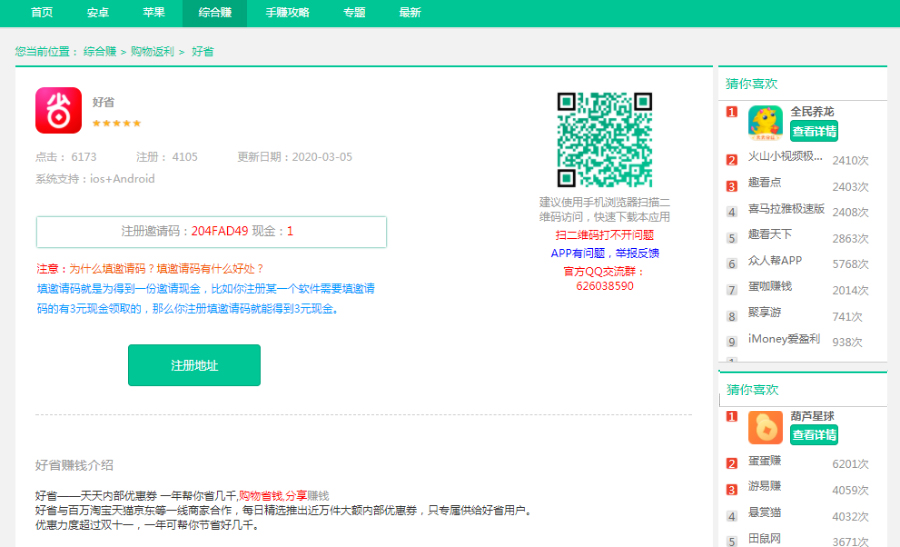Click the green 注册地址 button
This screenshot has height=547, width=900.
(x=194, y=365)
